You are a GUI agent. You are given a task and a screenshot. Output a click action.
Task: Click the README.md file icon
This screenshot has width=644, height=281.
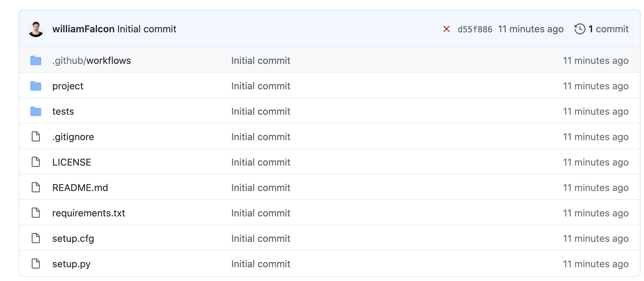click(x=36, y=187)
